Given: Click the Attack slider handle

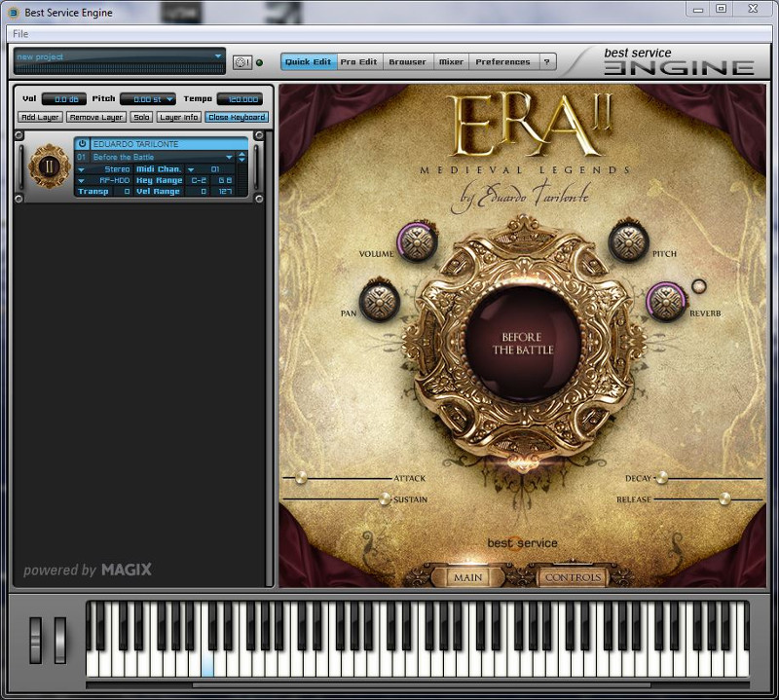Looking at the screenshot, I should click(301, 478).
